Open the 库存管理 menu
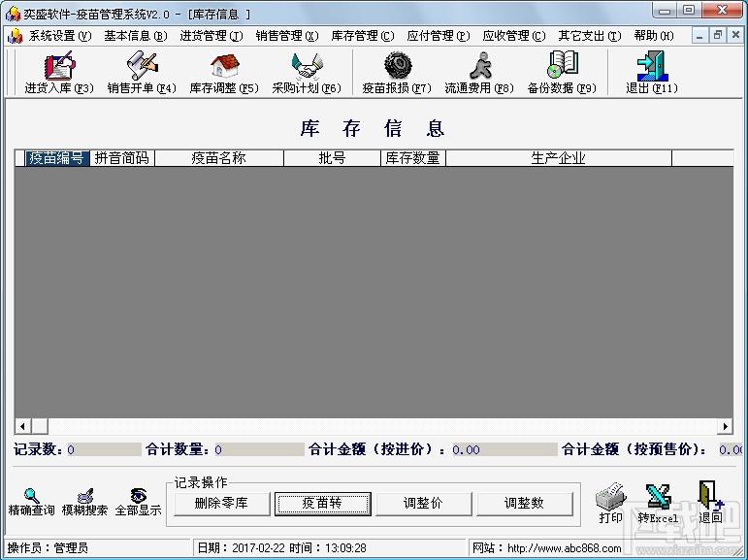This screenshot has width=748, height=560. point(362,36)
